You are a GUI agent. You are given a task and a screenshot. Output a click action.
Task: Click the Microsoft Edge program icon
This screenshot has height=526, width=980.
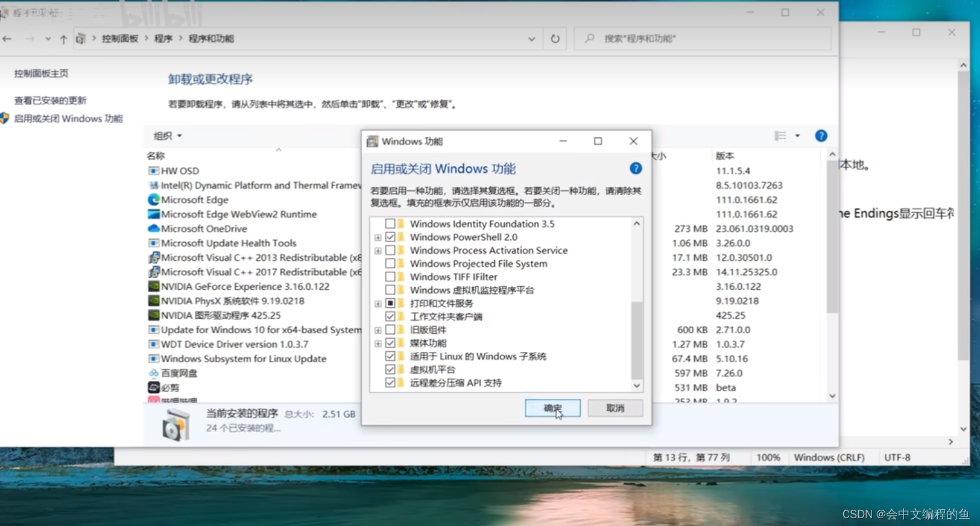(x=154, y=199)
